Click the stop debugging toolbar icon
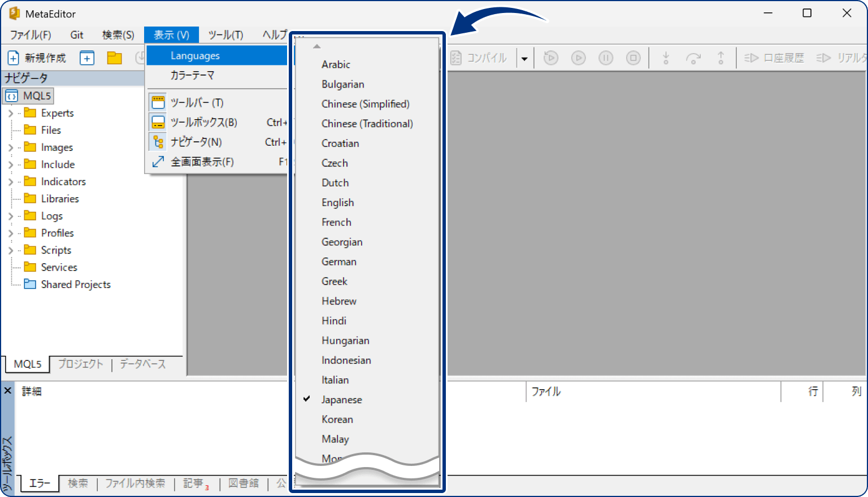Image resolution: width=868 pixels, height=497 pixels. tap(633, 58)
